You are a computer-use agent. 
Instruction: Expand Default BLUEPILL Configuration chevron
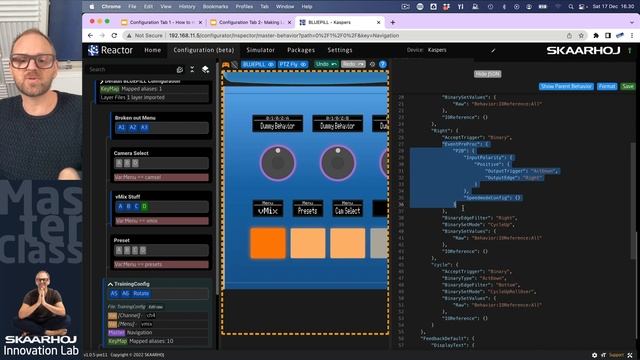(x=101, y=82)
